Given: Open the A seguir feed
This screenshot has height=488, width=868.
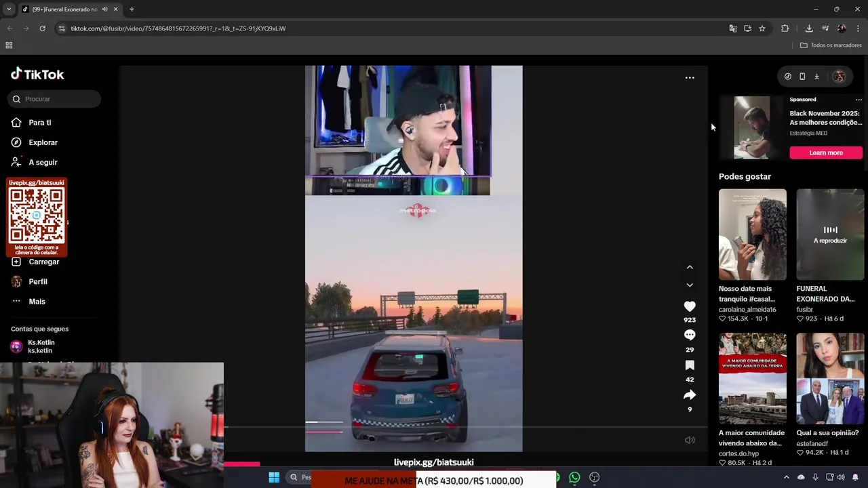Looking at the screenshot, I should tap(43, 163).
